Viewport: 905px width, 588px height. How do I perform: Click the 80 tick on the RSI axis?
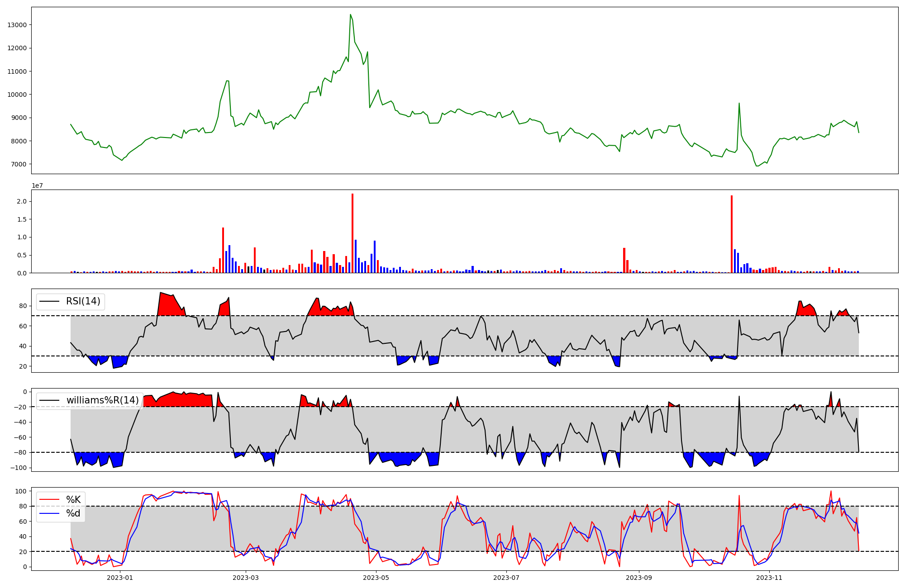tap(23, 306)
